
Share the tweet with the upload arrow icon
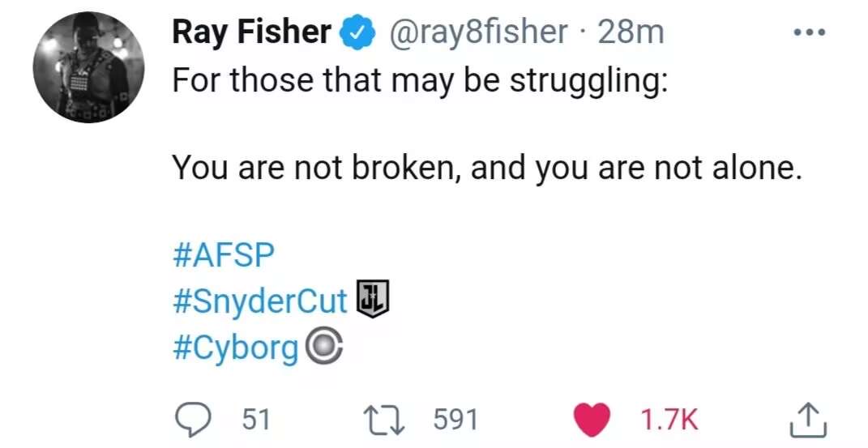click(x=810, y=419)
